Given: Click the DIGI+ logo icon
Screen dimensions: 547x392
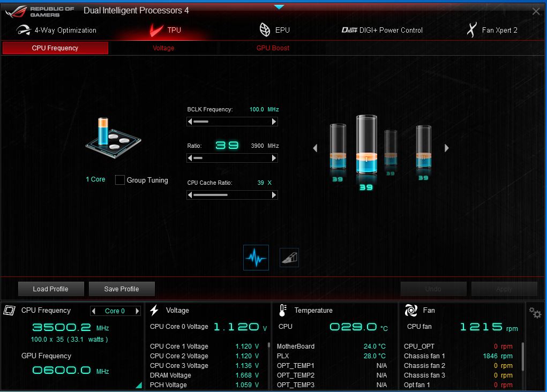Looking at the screenshot, I should (x=349, y=30).
